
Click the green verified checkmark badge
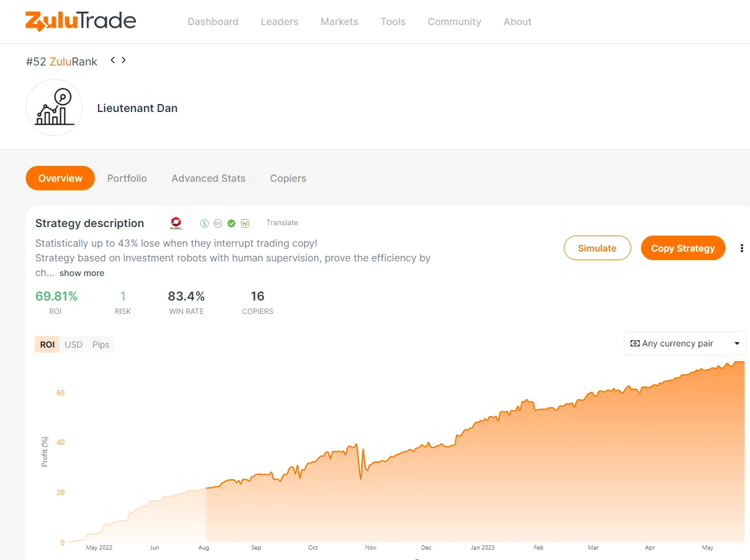click(x=231, y=223)
